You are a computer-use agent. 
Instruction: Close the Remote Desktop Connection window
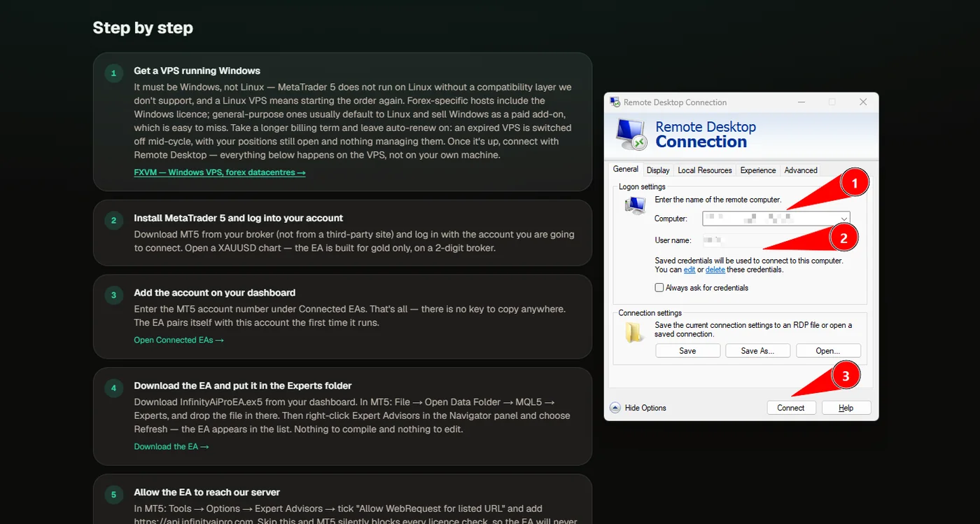(x=863, y=102)
